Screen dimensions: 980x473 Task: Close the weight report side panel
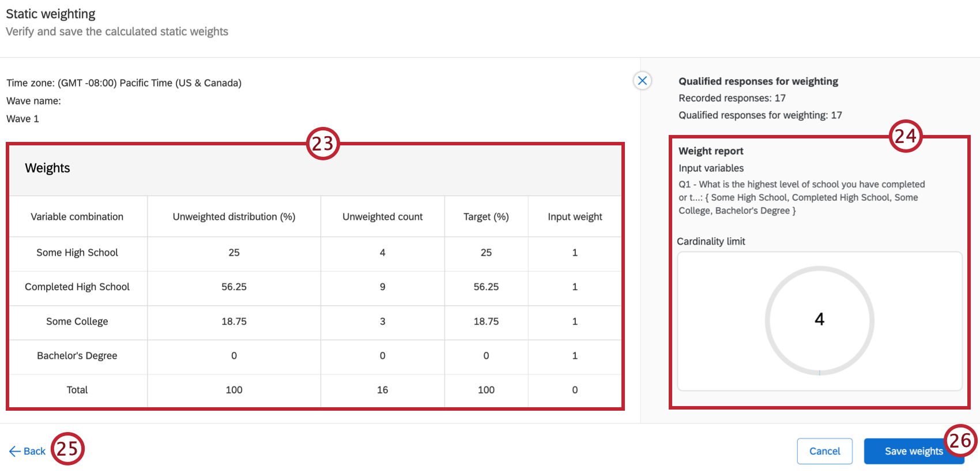[642, 81]
